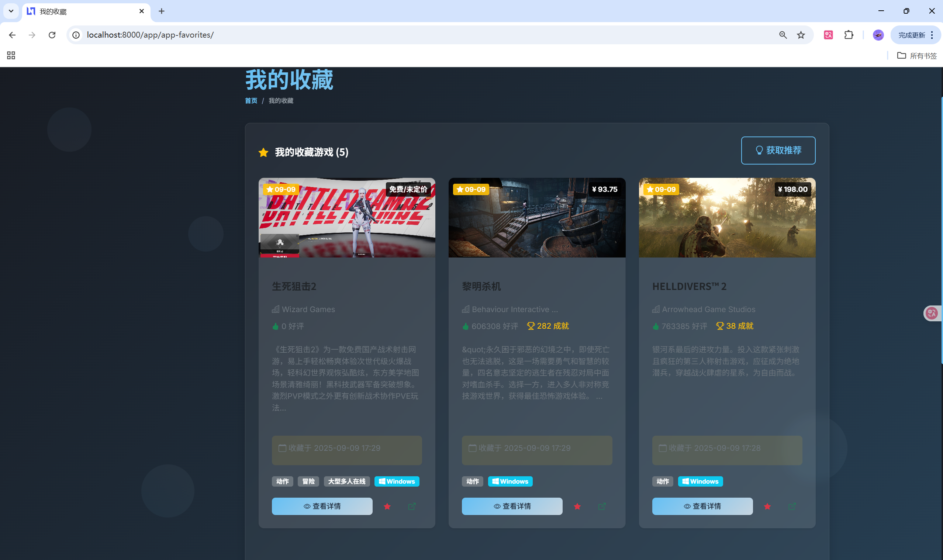Open the pink translate extension icon
Image resolution: width=943 pixels, height=560 pixels.
(828, 35)
